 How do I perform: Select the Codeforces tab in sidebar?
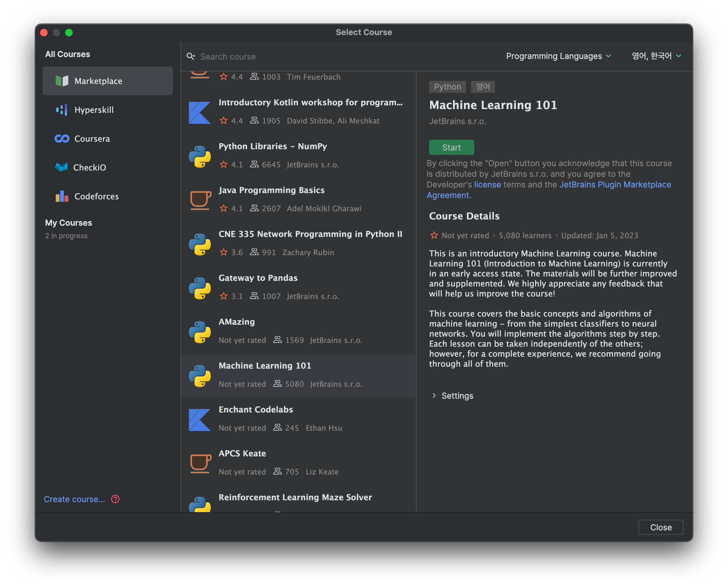click(96, 196)
